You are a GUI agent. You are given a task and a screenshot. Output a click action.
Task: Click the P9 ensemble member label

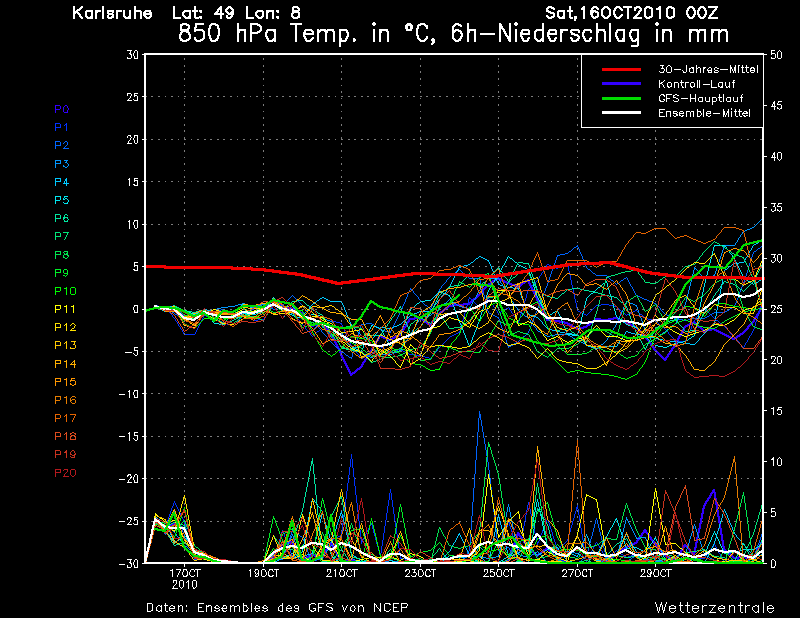tap(62, 273)
